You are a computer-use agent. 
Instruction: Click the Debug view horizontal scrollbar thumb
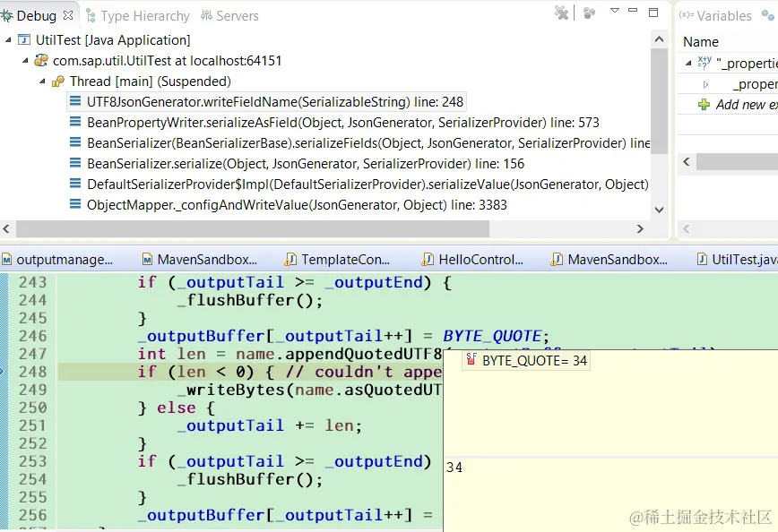253,228
